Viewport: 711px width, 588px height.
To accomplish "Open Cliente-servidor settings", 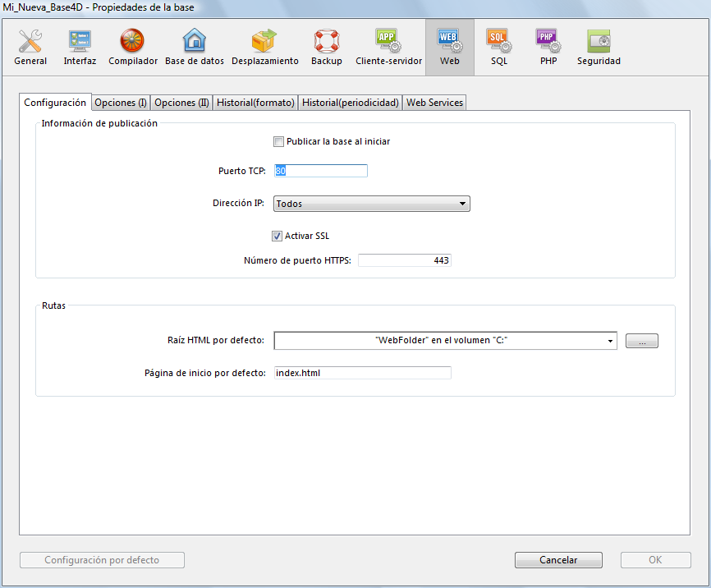I will pyautogui.click(x=388, y=47).
